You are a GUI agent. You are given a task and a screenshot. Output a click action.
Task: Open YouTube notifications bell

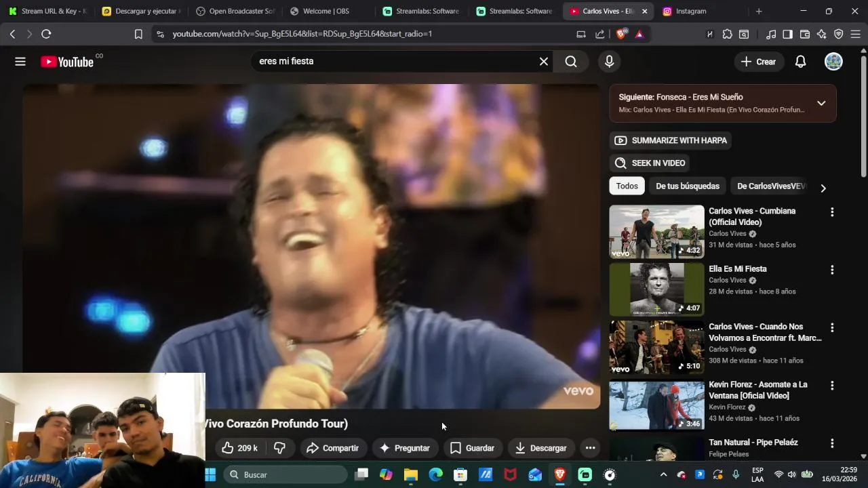800,62
